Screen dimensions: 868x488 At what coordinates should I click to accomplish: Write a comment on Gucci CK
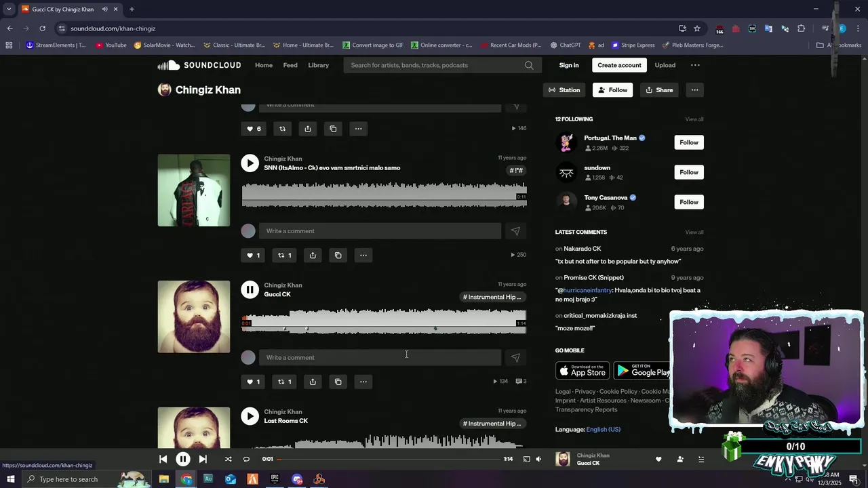[380, 357]
